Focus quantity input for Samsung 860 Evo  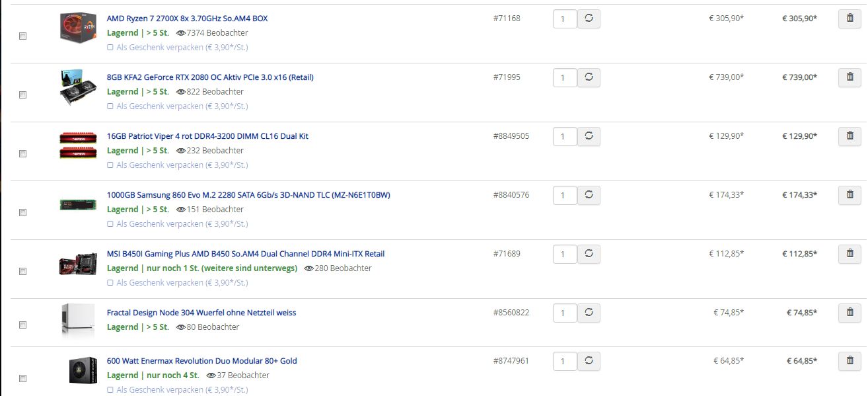click(564, 196)
